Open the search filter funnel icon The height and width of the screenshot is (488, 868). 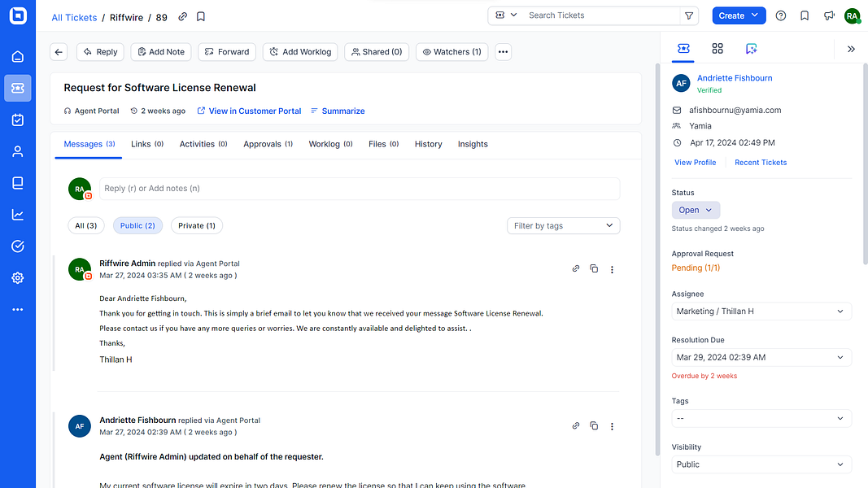point(689,15)
